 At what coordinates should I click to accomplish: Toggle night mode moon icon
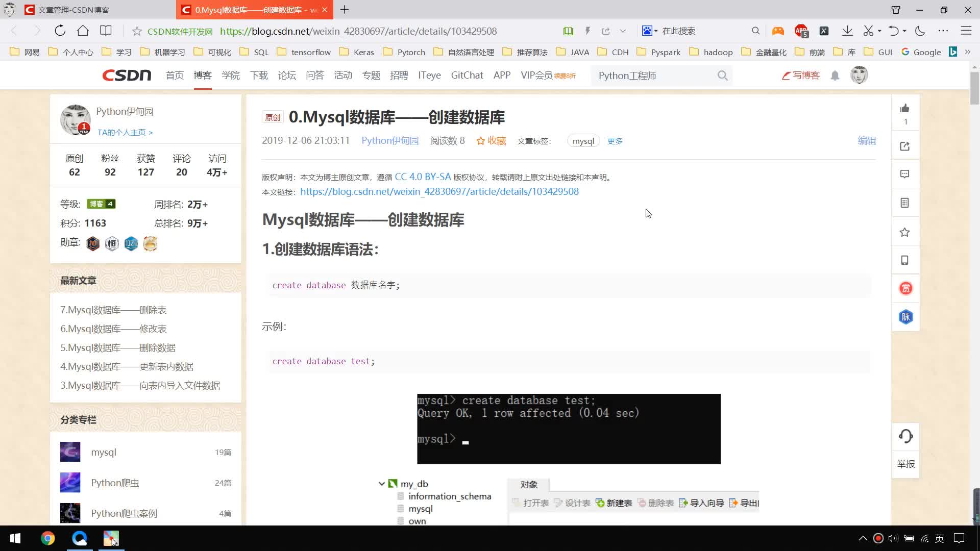920,31
